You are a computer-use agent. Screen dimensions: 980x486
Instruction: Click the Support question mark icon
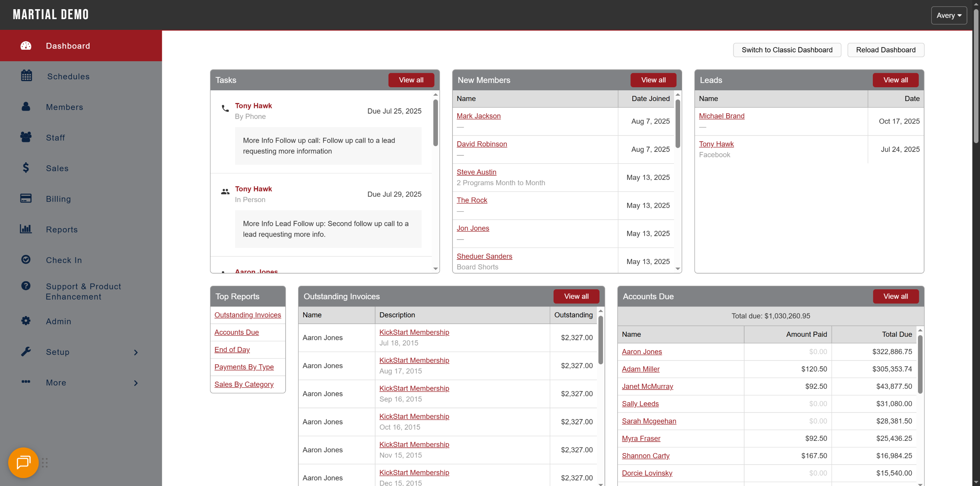[26, 286]
